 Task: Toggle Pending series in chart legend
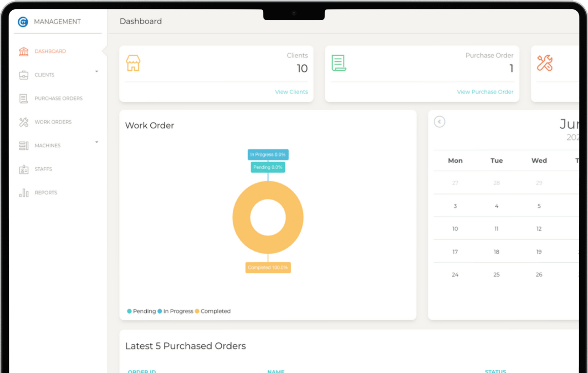tap(141, 311)
